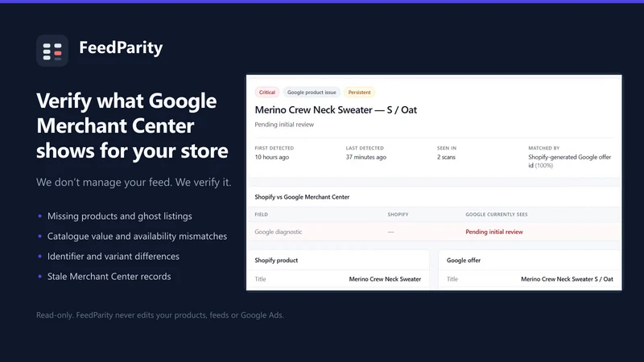The image size is (644, 362).
Task: Click the 2 scans value
Action: pyautogui.click(x=446, y=157)
